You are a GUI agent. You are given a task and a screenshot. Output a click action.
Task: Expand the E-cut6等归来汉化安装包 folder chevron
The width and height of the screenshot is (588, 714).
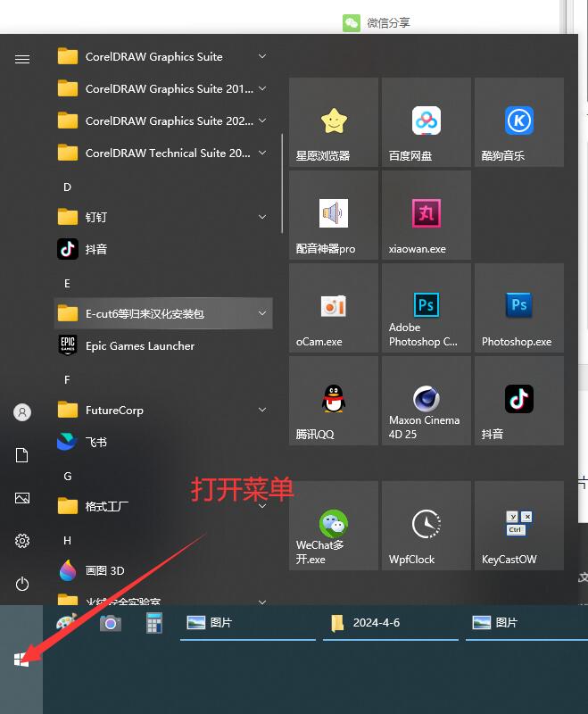click(262, 313)
